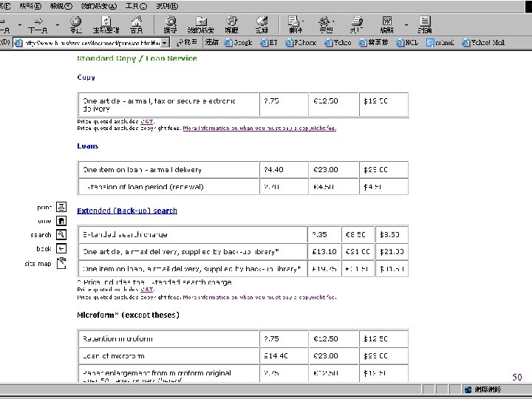Screen dimensions: 532x399
Task: Open the Search pane toolbar icon
Action: pyautogui.click(x=170, y=25)
